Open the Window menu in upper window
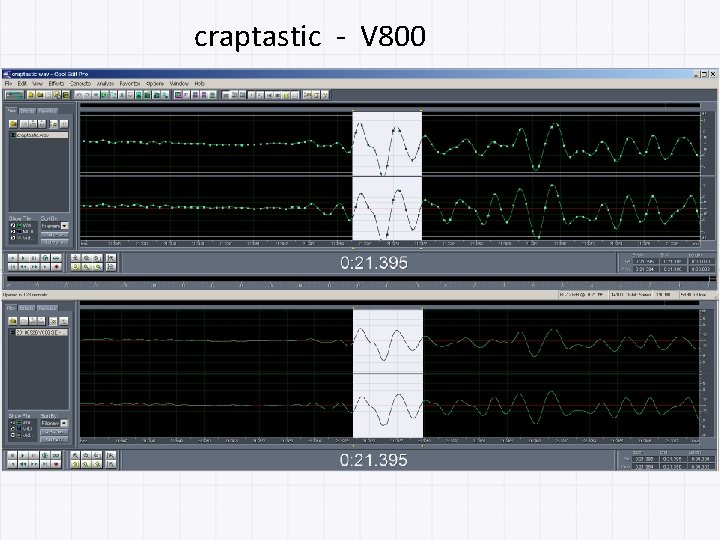The image size is (720, 540). pyautogui.click(x=179, y=84)
